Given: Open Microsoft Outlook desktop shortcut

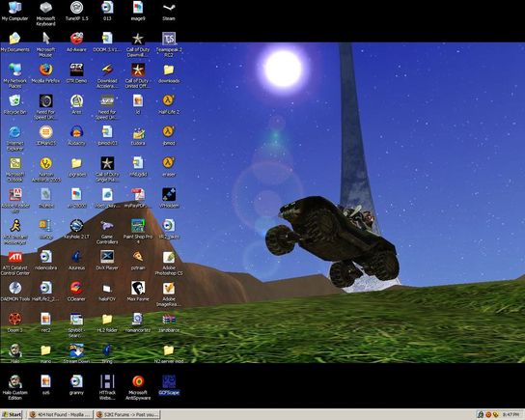Looking at the screenshot, I should [x=14, y=169].
